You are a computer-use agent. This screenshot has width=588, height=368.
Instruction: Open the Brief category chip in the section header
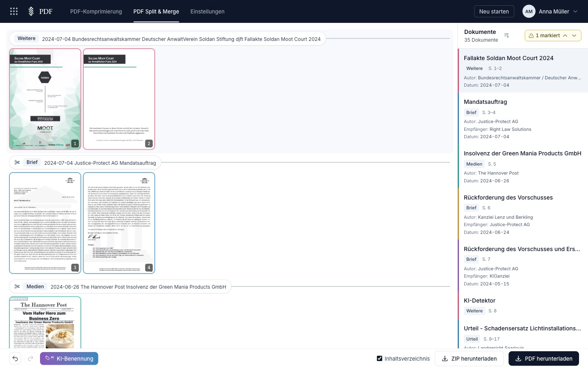(32, 162)
